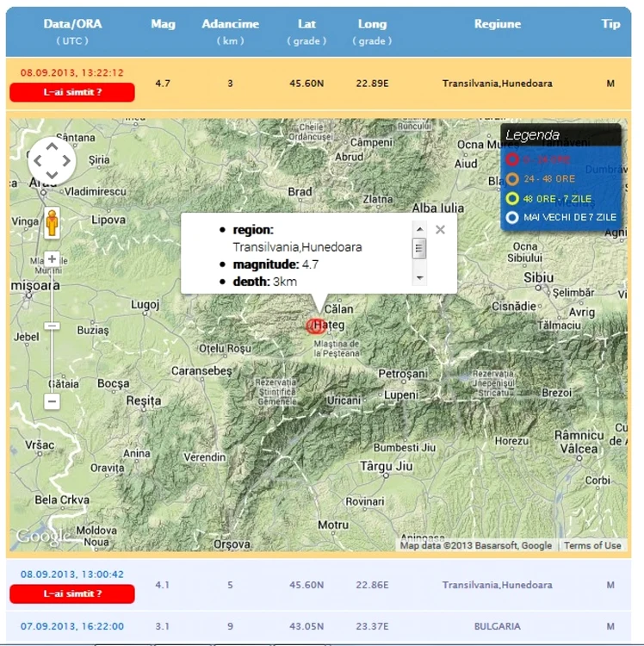Click the zoom slider handle on the map

(x=52, y=326)
